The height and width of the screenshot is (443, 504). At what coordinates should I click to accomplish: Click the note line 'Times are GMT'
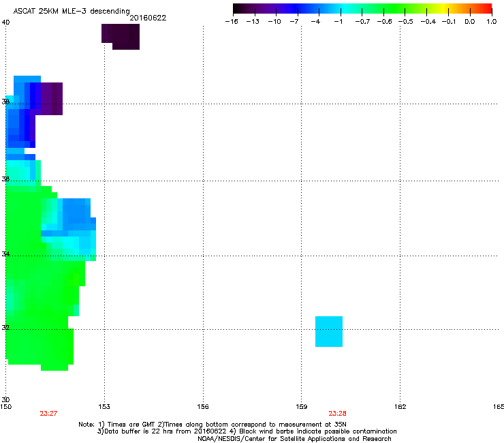tap(131, 425)
